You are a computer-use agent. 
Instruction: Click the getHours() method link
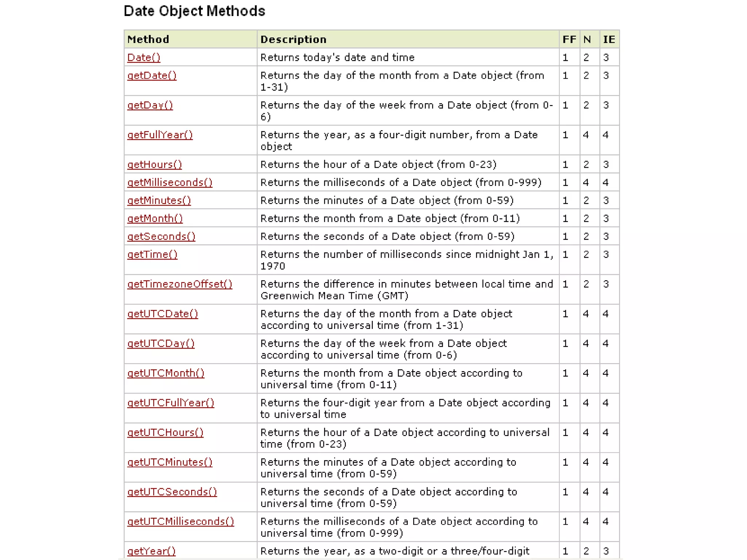[x=154, y=165]
